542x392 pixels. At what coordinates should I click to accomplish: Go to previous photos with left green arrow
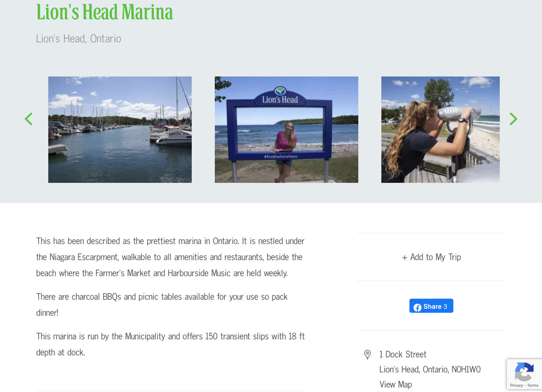29,119
